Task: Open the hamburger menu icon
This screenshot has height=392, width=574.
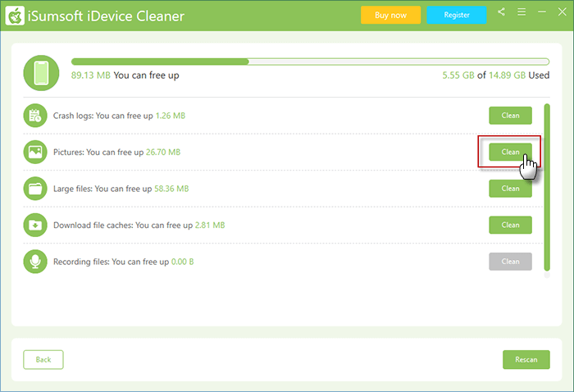Action: (522, 12)
